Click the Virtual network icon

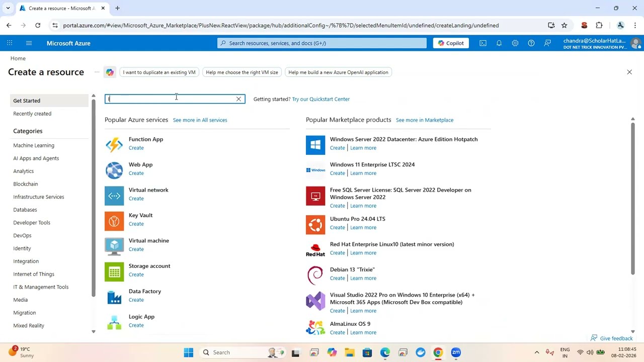tap(114, 196)
